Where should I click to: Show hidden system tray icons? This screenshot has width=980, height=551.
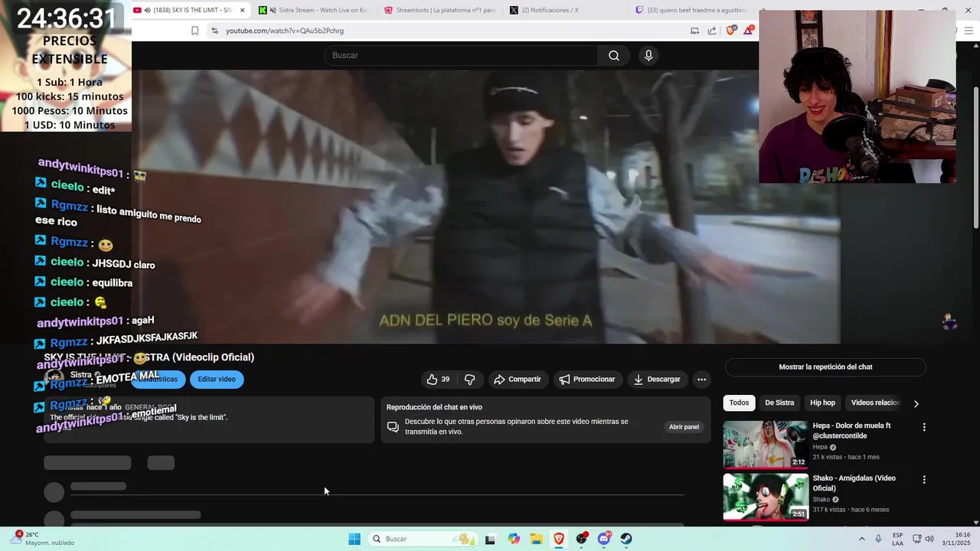pyautogui.click(x=861, y=539)
